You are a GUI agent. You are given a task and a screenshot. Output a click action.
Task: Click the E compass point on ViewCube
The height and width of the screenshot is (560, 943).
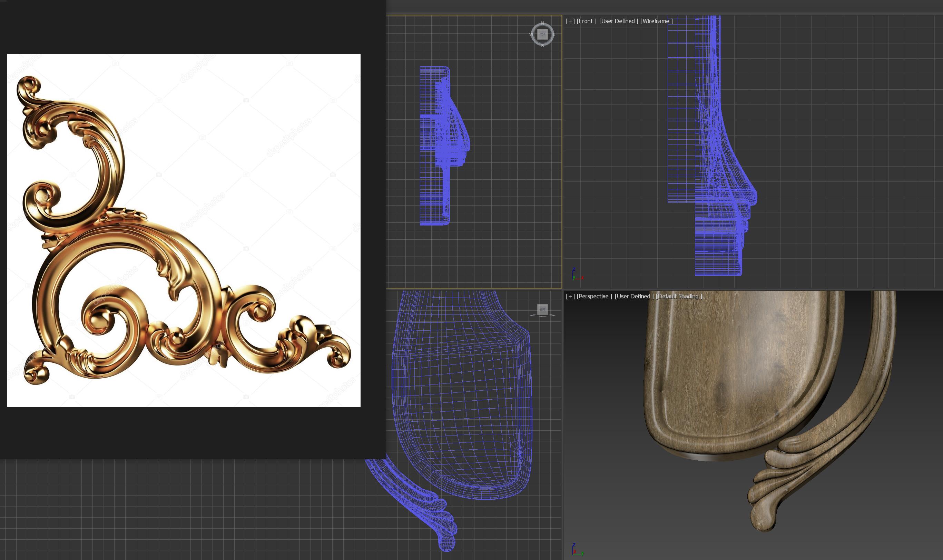554,34
